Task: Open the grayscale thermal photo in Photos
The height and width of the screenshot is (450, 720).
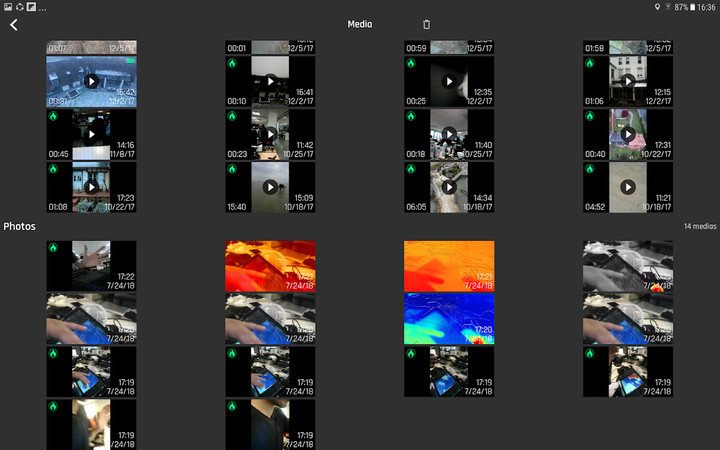Action: click(x=628, y=266)
